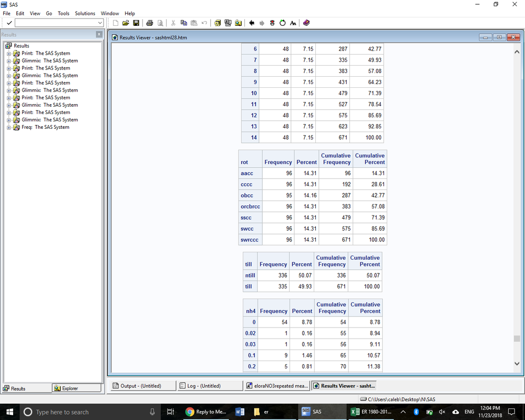Switch to Log - (Untitled) window tab

[x=210, y=386]
